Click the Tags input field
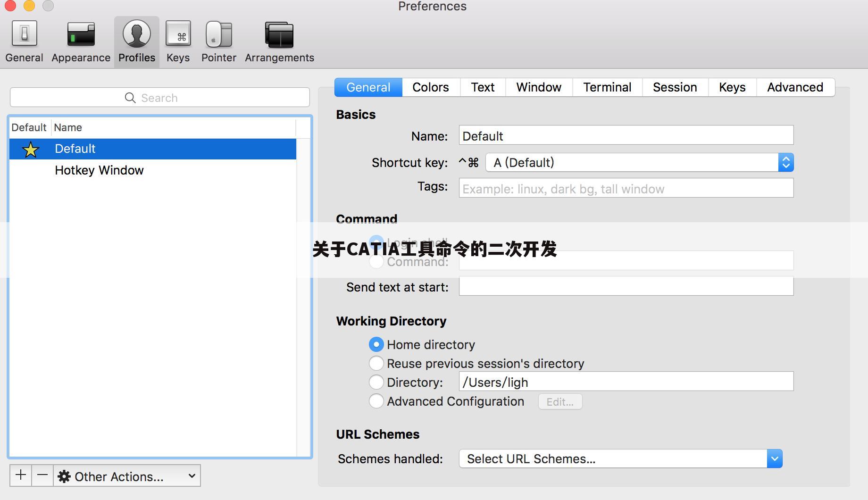This screenshot has width=868, height=500. pyautogui.click(x=626, y=189)
